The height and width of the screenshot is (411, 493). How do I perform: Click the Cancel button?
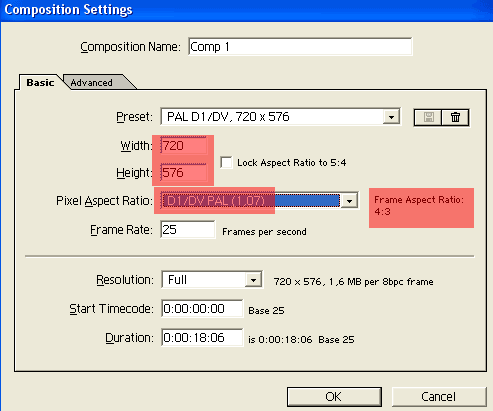(x=439, y=397)
